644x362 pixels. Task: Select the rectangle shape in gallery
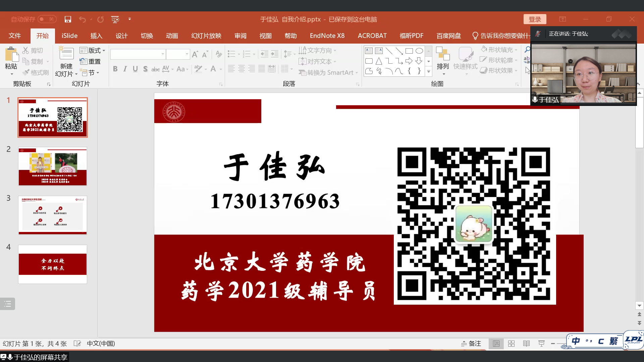[x=409, y=51]
